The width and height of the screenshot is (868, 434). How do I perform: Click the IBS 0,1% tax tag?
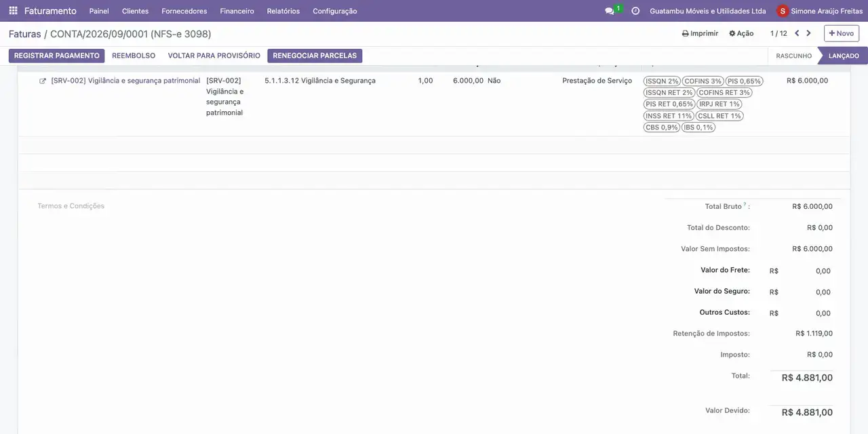click(x=698, y=127)
